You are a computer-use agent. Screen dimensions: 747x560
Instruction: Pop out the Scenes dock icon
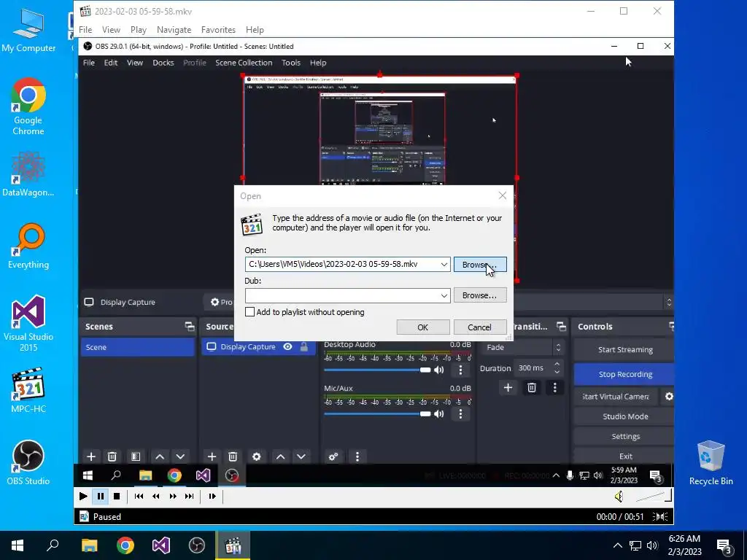coord(190,326)
